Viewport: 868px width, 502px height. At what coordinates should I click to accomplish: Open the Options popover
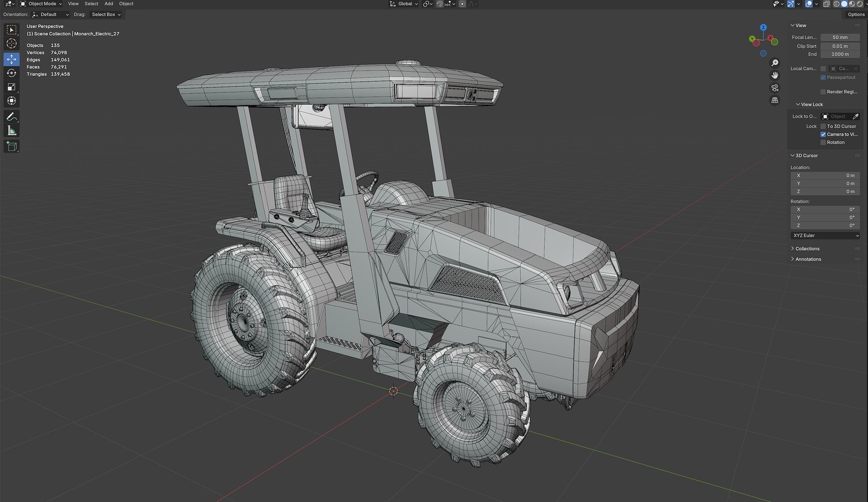(x=856, y=14)
